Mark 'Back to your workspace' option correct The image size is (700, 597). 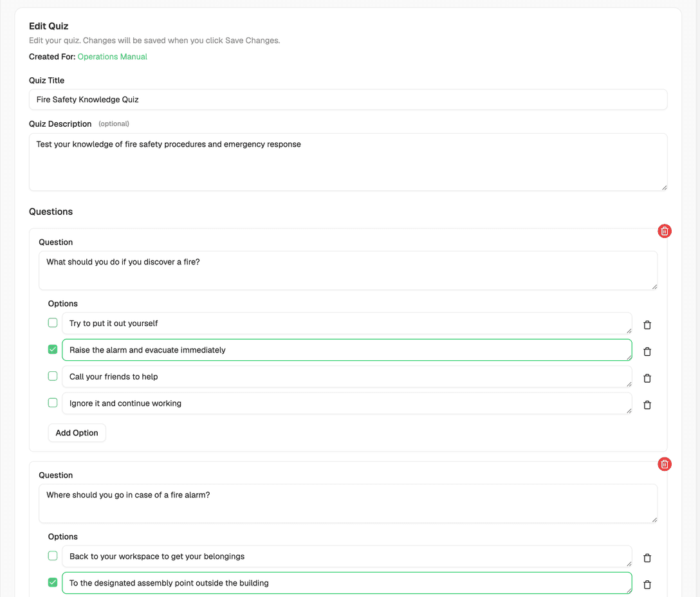pos(53,555)
